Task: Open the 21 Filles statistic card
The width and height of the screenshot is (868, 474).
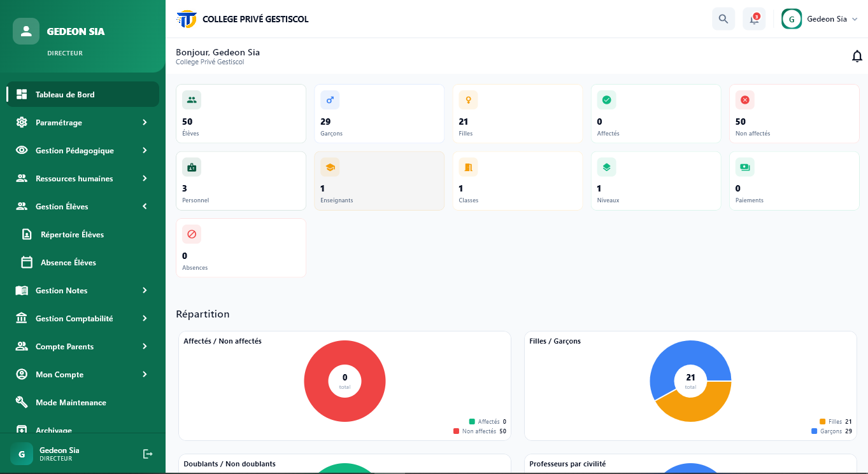Action: coord(518,114)
